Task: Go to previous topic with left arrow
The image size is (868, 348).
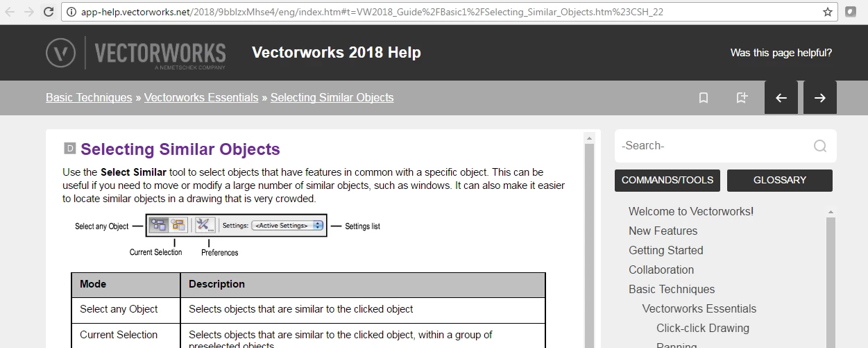Action: (x=781, y=98)
